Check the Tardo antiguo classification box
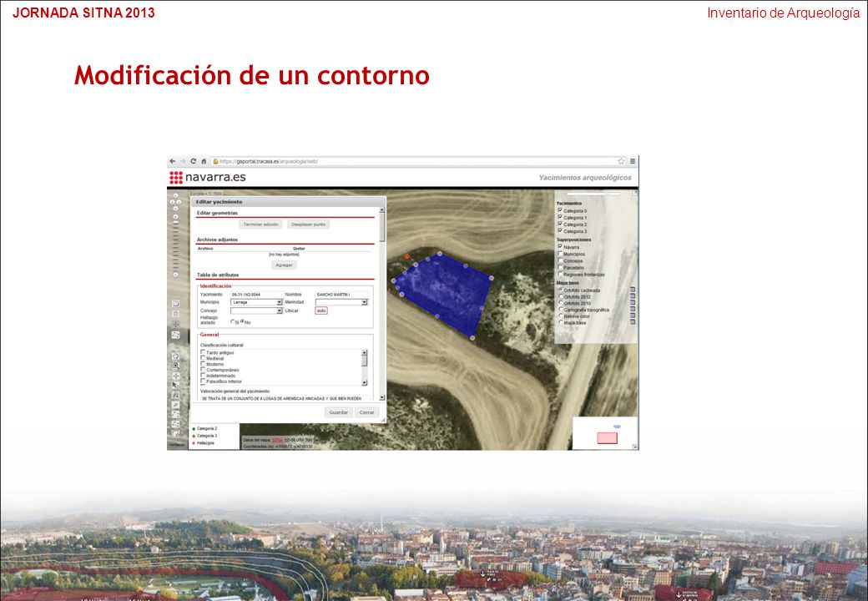Viewport: 868px width, 601px height. pyautogui.click(x=203, y=352)
